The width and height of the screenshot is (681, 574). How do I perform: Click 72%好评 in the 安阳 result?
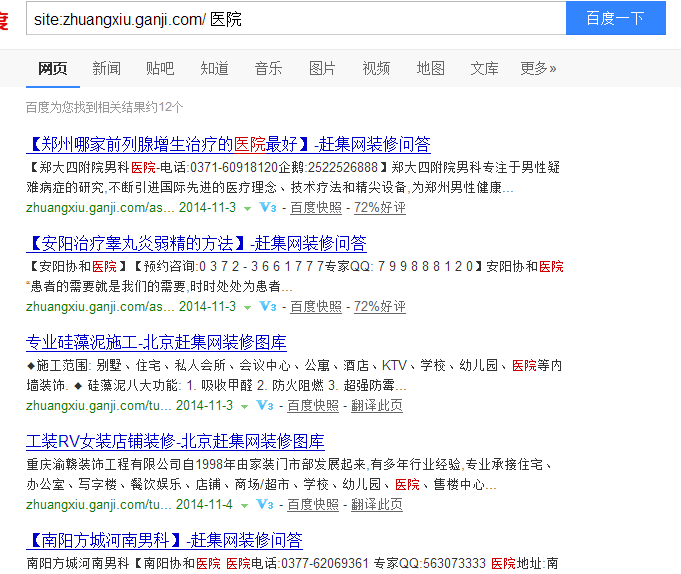pos(380,307)
